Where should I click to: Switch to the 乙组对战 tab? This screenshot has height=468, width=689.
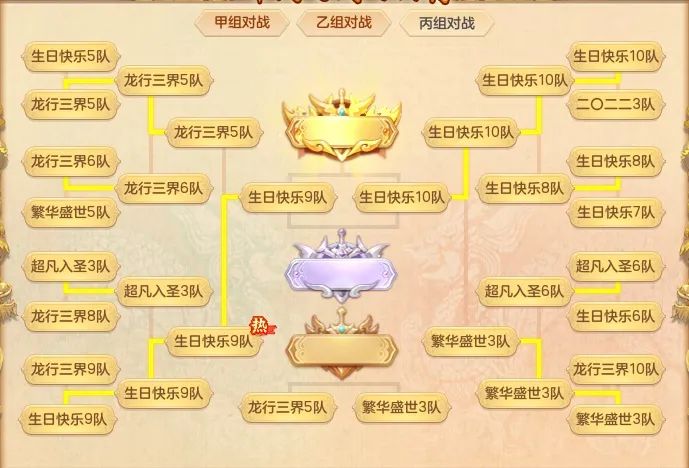[344, 22]
